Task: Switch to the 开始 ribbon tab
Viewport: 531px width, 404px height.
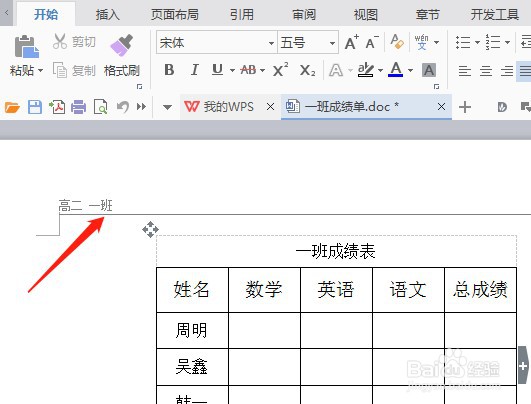Action: (x=46, y=15)
